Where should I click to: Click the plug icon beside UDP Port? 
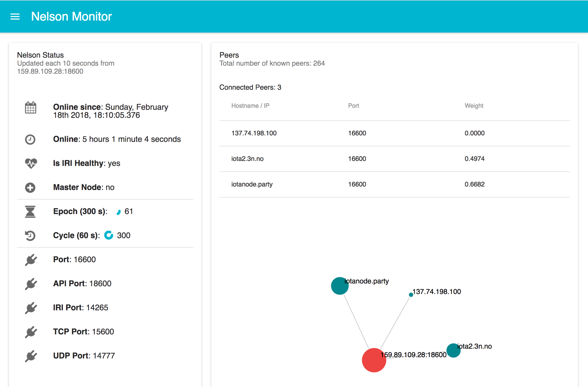coord(30,356)
